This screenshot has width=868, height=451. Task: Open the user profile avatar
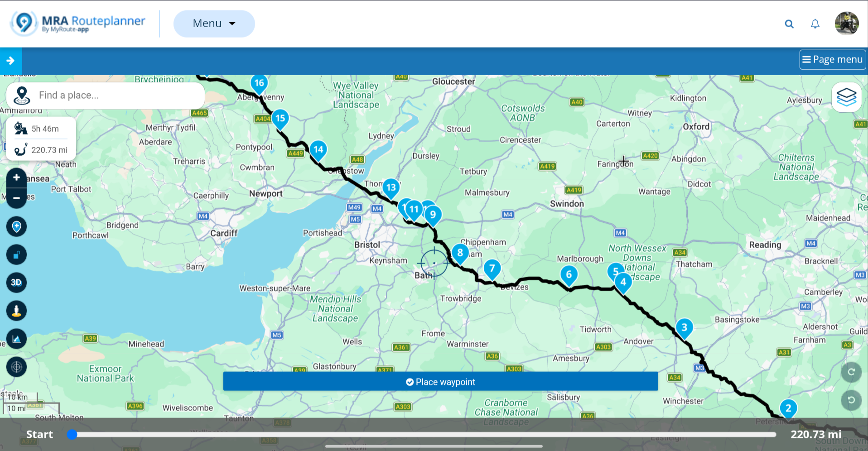pyautogui.click(x=847, y=24)
